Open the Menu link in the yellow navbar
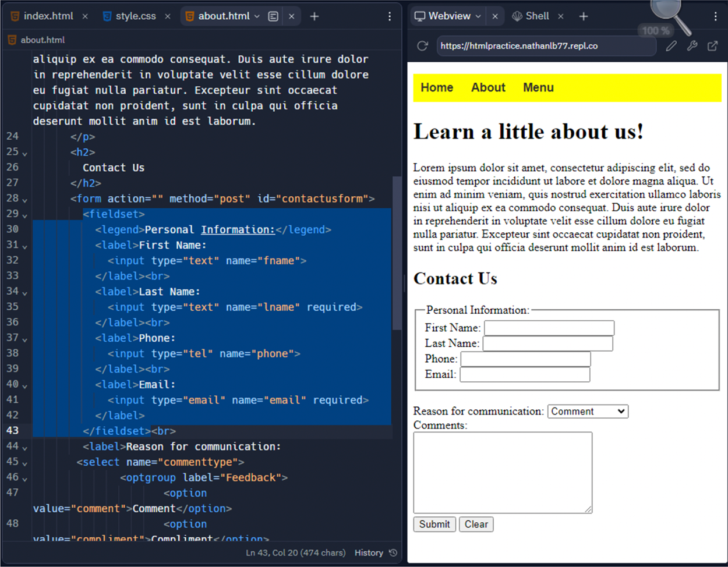The height and width of the screenshot is (567, 728). click(x=538, y=87)
